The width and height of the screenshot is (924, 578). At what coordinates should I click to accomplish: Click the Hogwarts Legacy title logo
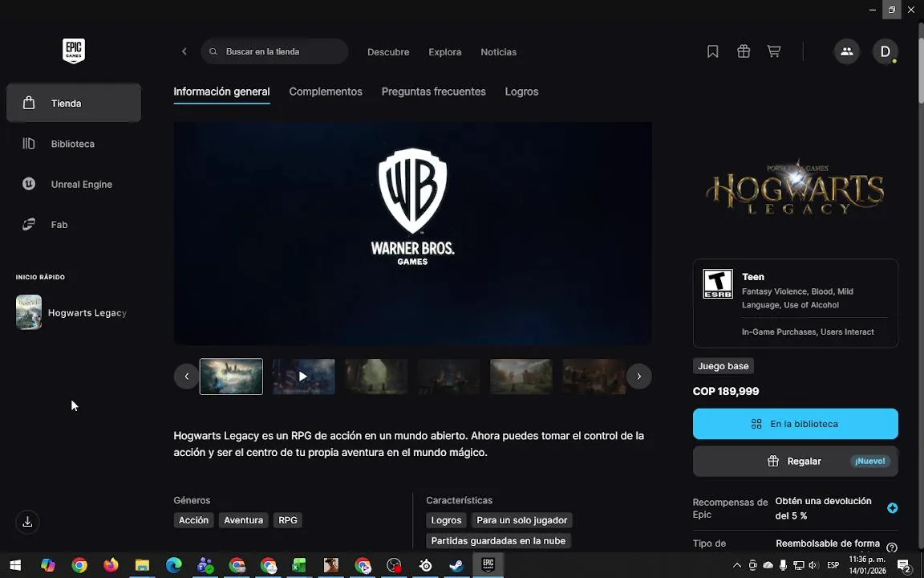pyautogui.click(x=795, y=186)
